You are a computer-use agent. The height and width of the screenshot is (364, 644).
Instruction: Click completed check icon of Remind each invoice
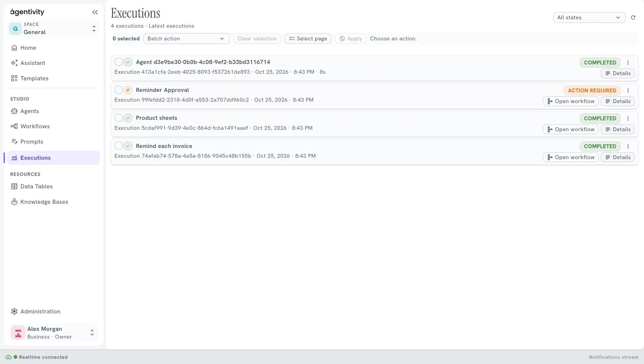coord(128,146)
